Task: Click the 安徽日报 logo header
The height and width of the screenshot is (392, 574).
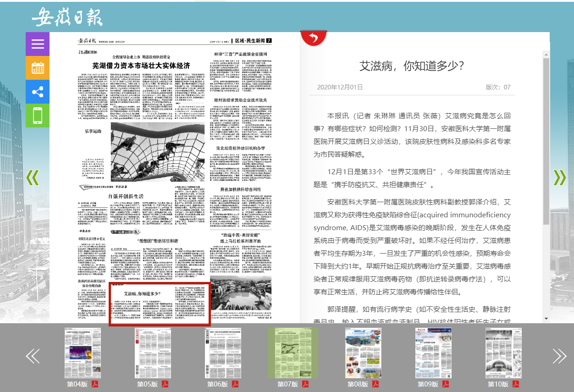Action: pyautogui.click(x=67, y=17)
